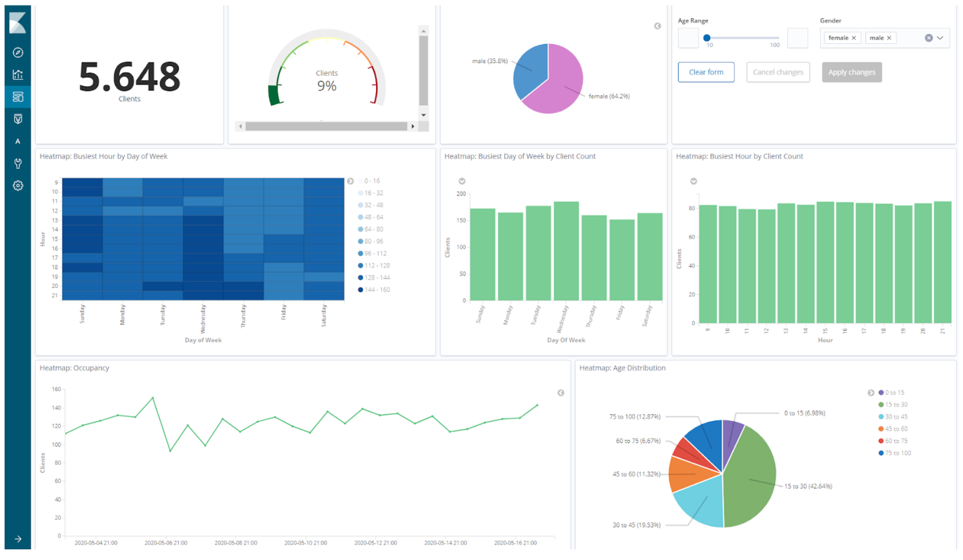
Task: Select the '32 - 48' heatmap legend entry
Action: (x=371, y=205)
